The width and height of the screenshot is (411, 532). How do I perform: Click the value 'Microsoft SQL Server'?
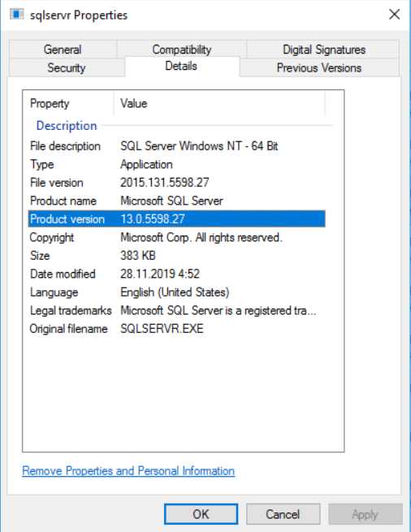171,201
